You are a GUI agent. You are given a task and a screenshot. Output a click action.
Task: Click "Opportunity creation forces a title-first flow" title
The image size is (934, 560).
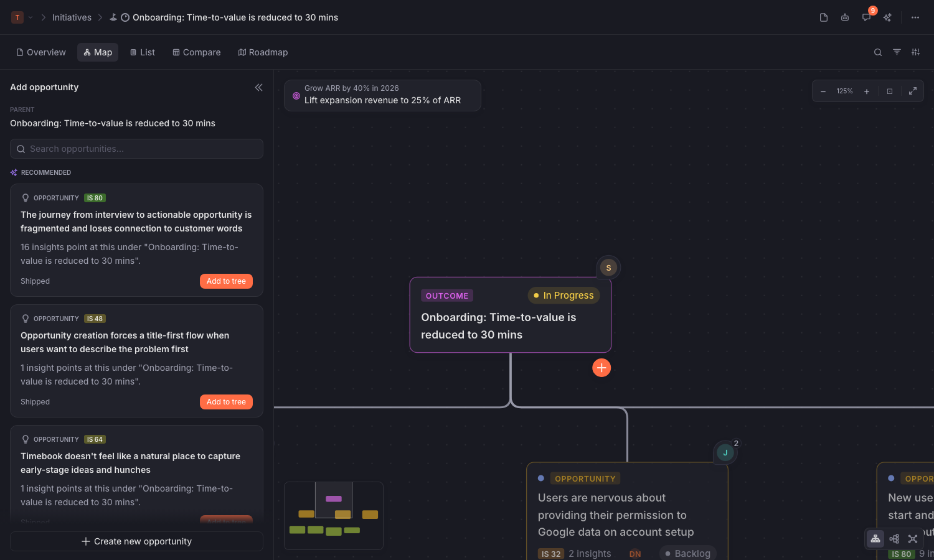click(125, 342)
